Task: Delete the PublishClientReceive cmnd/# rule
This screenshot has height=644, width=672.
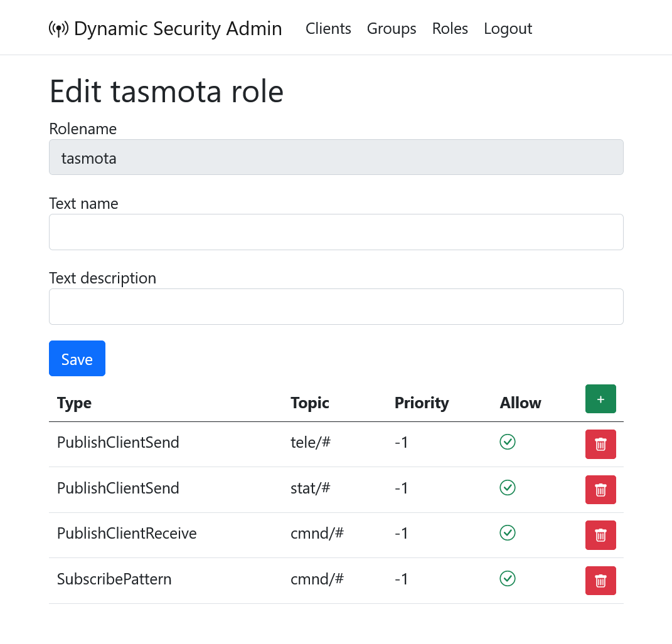Action: point(600,535)
